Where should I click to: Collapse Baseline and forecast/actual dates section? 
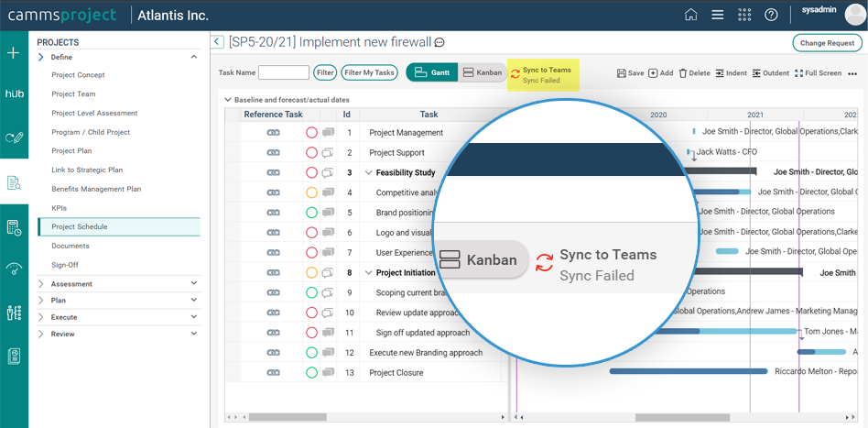(227, 100)
